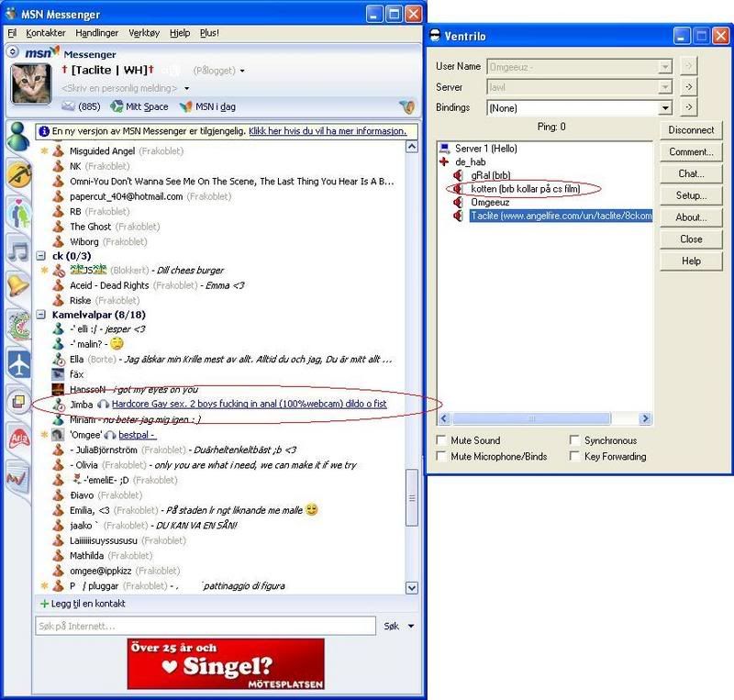Click the color palette icon in header
This screenshot has height=700, width=734.
coord(407,106)
